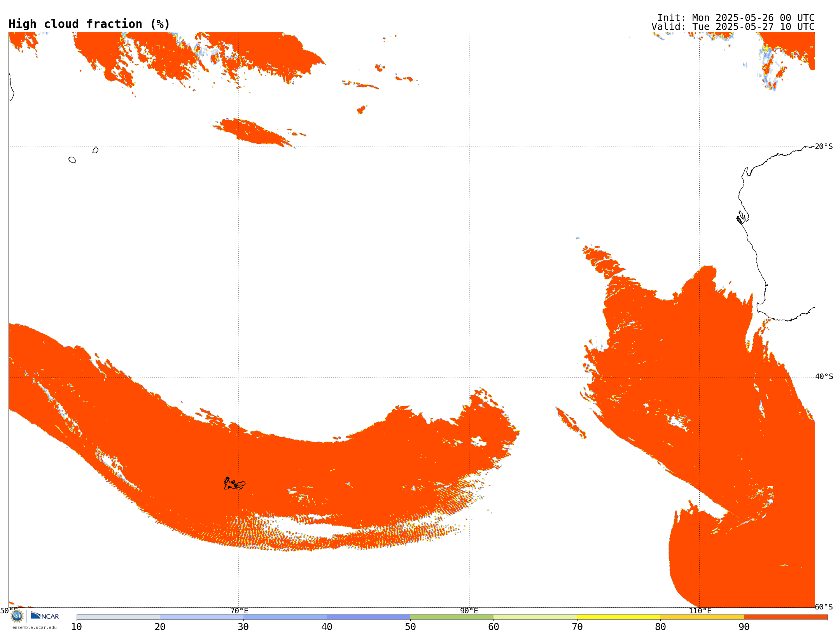Click the 110°E longitude label
This screenshot has height=632, width=840.
pos(700,611)
